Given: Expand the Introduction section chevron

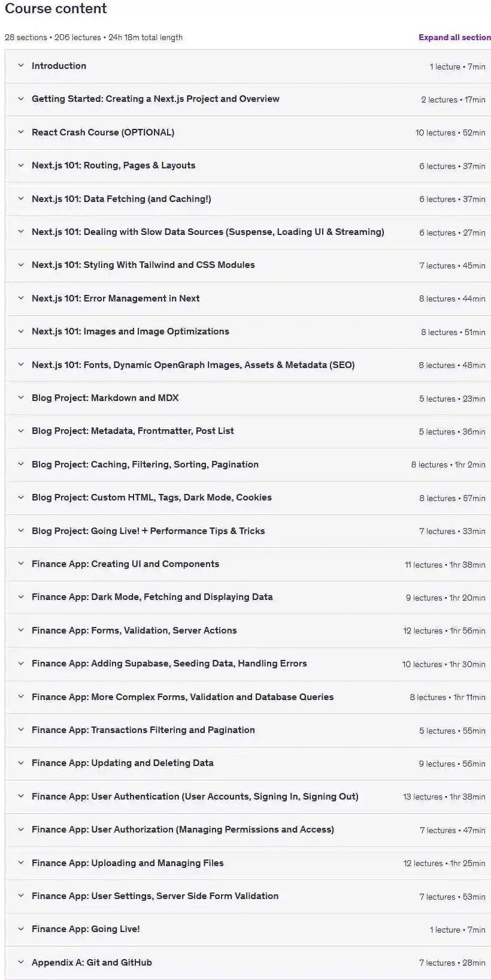Looking at the screenshot, I should coord(21,66).
